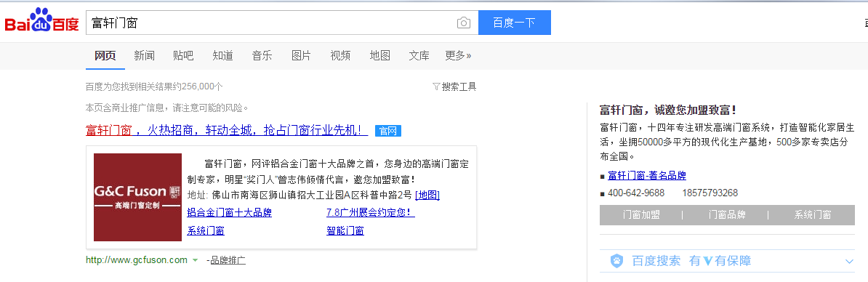Screen dimensions: 868x282
Task: Click the G&C Fuson red logo thumbnail
Action: (138, 198)
